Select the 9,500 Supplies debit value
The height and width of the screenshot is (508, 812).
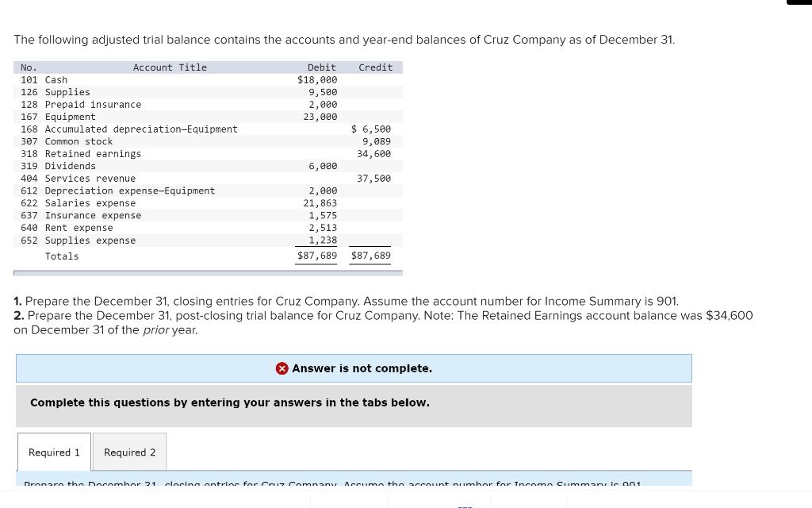coord(323,92)
